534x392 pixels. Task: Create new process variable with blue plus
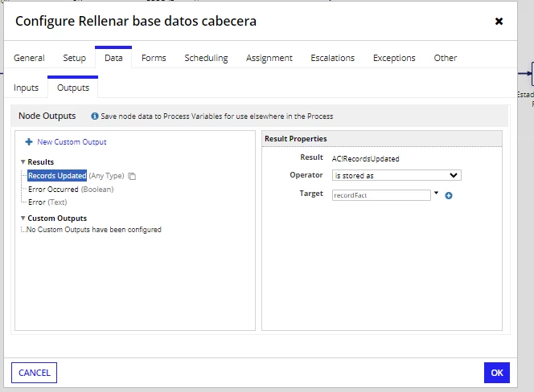tap(449, 195)
